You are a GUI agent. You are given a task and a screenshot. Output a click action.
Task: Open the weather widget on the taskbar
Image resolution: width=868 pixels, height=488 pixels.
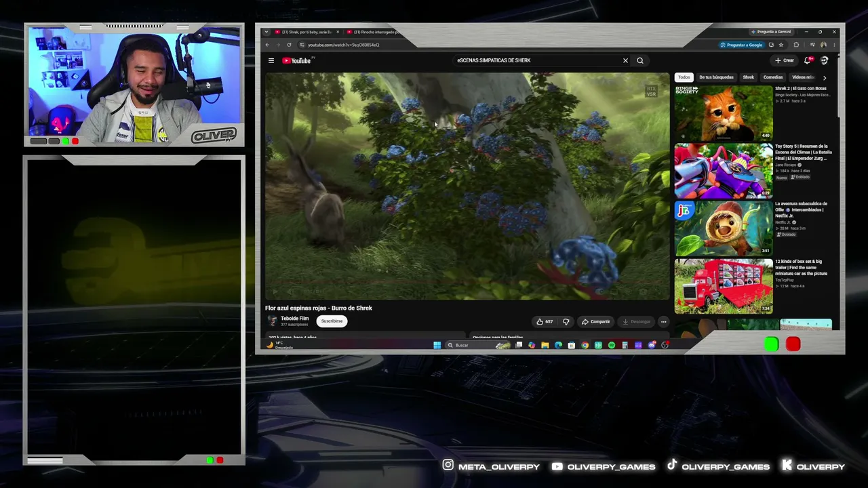click(x=279, y=345)
